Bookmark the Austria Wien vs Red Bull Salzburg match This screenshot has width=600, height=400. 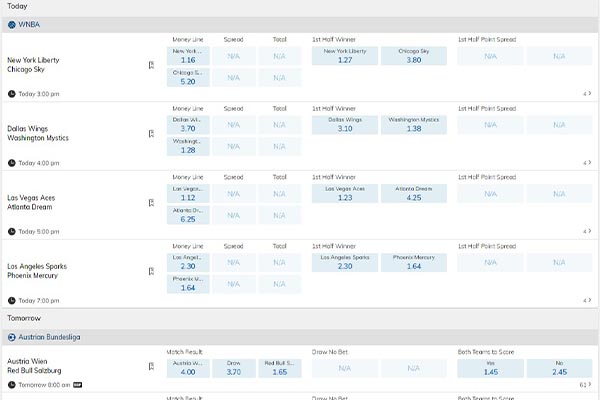[151, 366]
